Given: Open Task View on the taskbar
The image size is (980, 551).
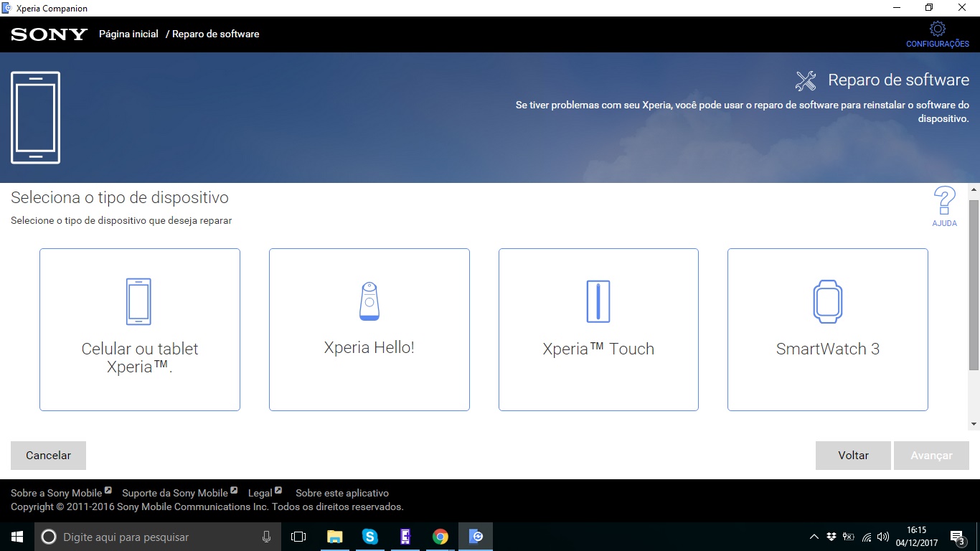Looking at the screenshot, I should coord(298,537).
